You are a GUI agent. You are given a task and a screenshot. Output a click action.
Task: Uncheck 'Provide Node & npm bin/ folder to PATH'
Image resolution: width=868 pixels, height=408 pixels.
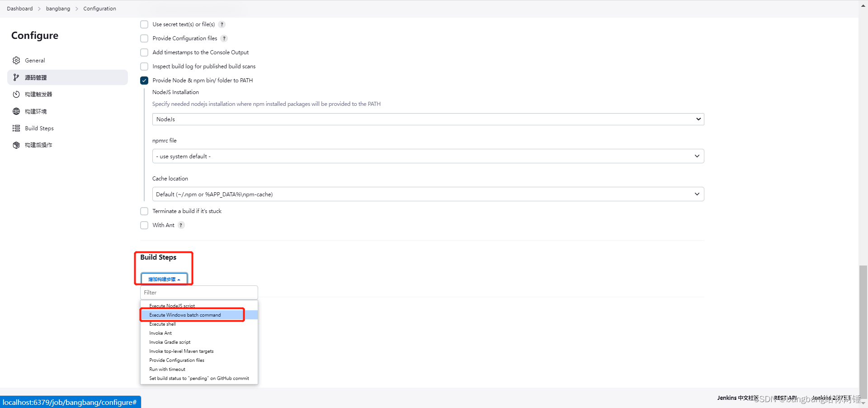144,80
